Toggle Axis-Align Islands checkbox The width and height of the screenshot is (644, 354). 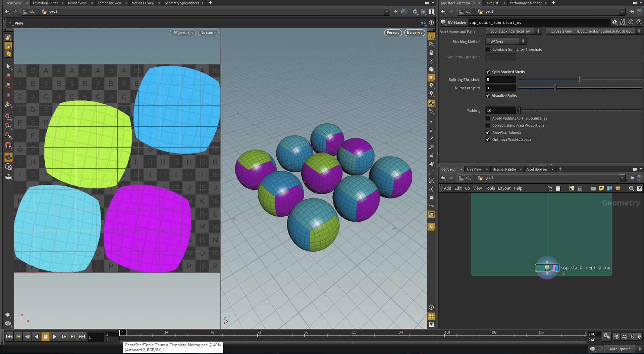point(488,132)
